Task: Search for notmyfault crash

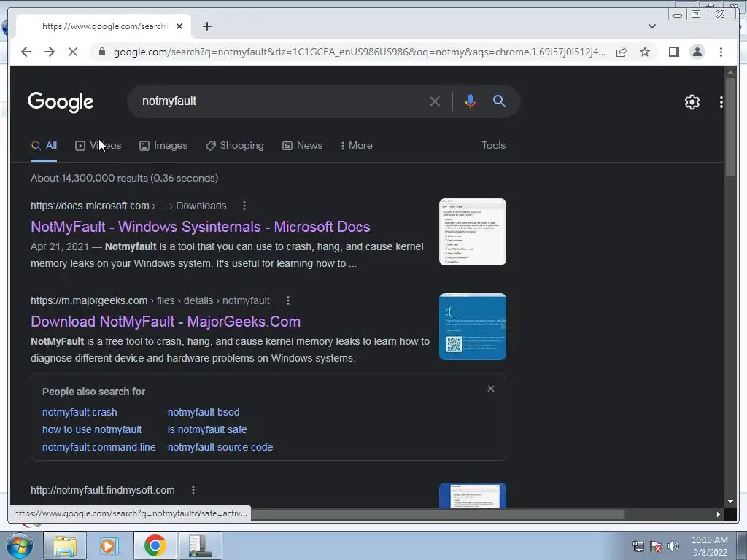Action: point(80,413)
